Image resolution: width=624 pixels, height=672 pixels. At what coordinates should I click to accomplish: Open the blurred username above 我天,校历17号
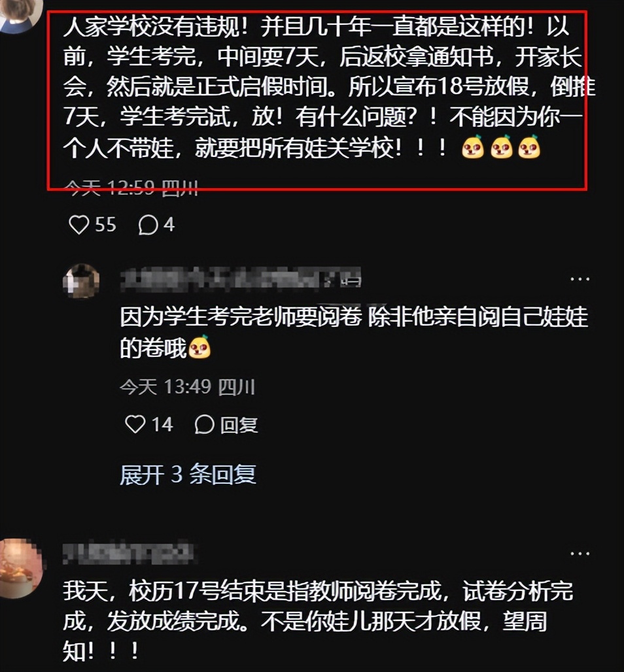coord(128,553)
